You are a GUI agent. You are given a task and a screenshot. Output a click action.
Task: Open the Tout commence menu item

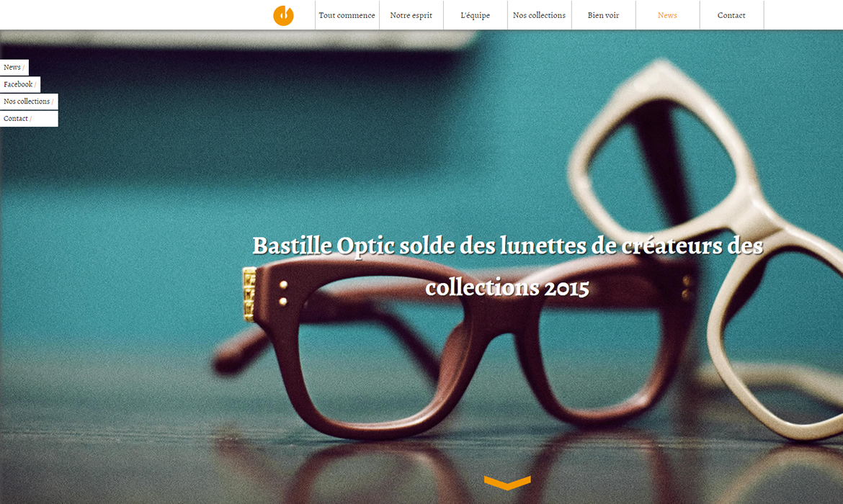347,15
